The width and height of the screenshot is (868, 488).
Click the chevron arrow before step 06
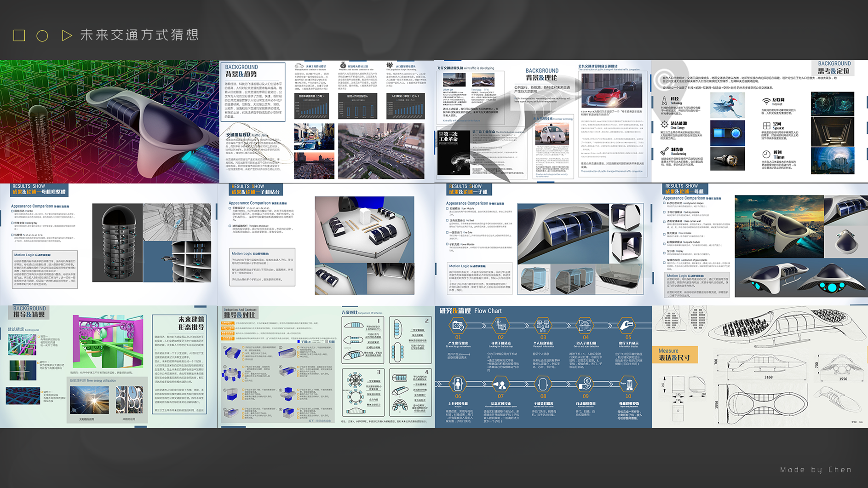[x=438, y=384]
